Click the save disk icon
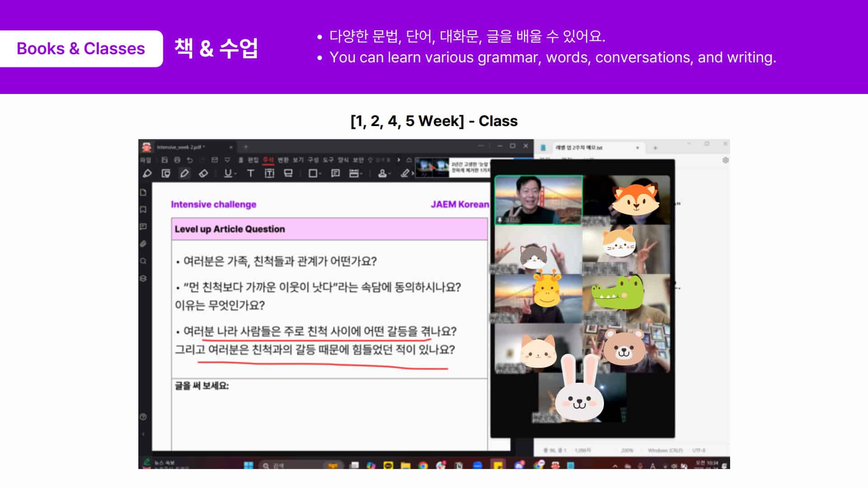This screenshot has width=868, height=488. tap(165, 160)
